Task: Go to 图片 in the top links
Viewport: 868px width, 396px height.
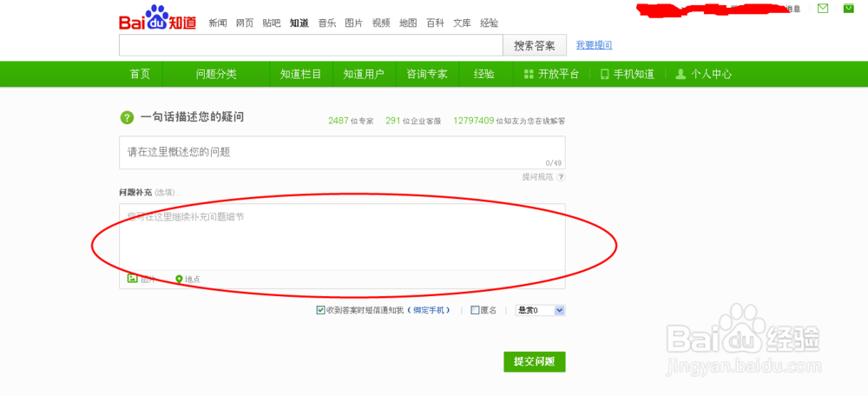Action: click(354, 23)
